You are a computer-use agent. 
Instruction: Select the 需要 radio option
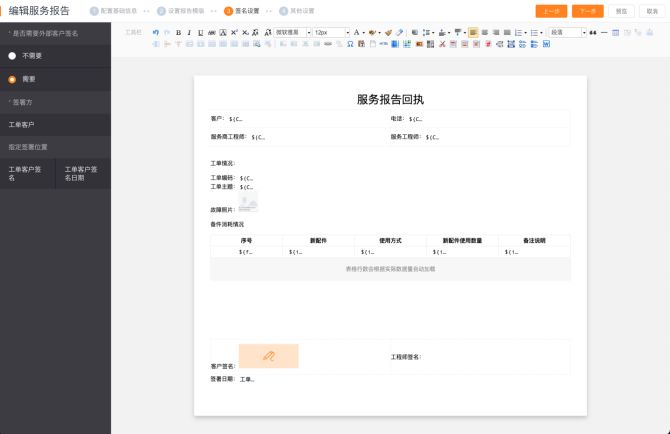(12, 78)
